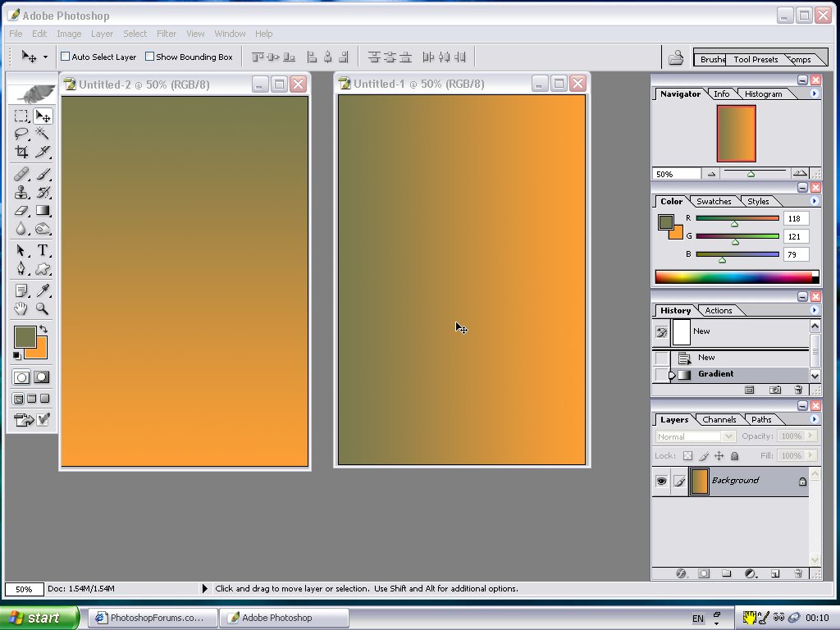Click the Clone Stamp tool
This screenshot has height=630, width=840.
[x=21, y=193]
